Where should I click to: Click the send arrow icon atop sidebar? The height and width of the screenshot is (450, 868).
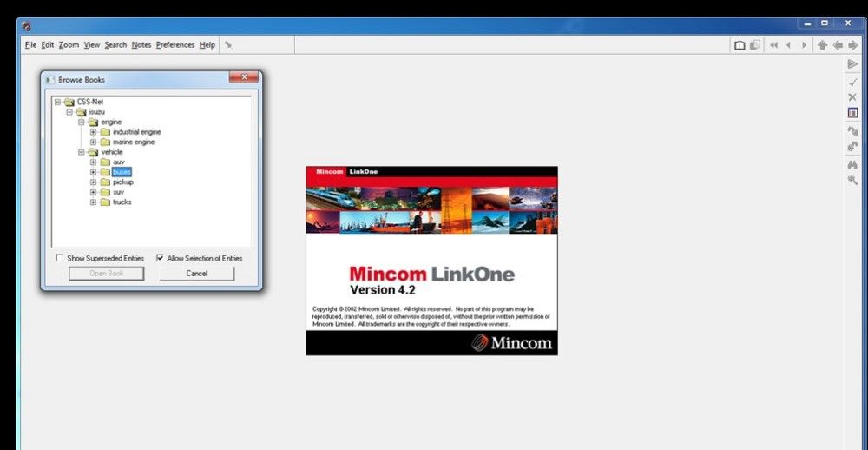coord(852,64)
